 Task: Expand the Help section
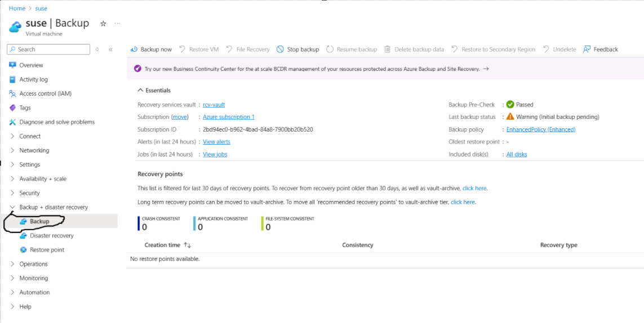[x=12, y=307]
